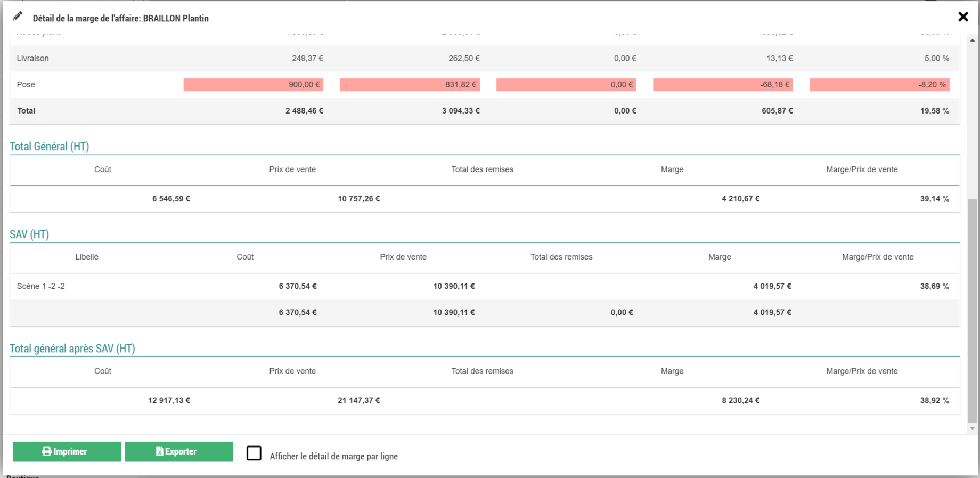Screen dimensions: 980x478
Task: Click the scrollbar down arrow
Action: click(x=973, y=428)
